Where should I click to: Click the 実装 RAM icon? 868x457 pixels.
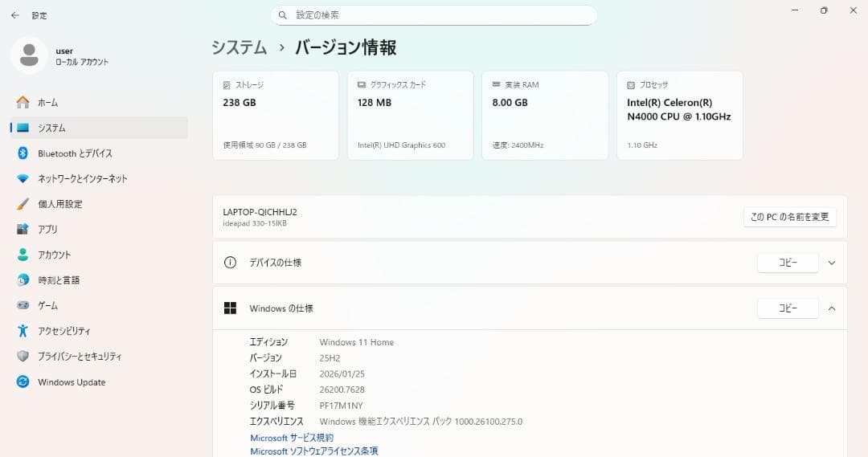[497, 84]
